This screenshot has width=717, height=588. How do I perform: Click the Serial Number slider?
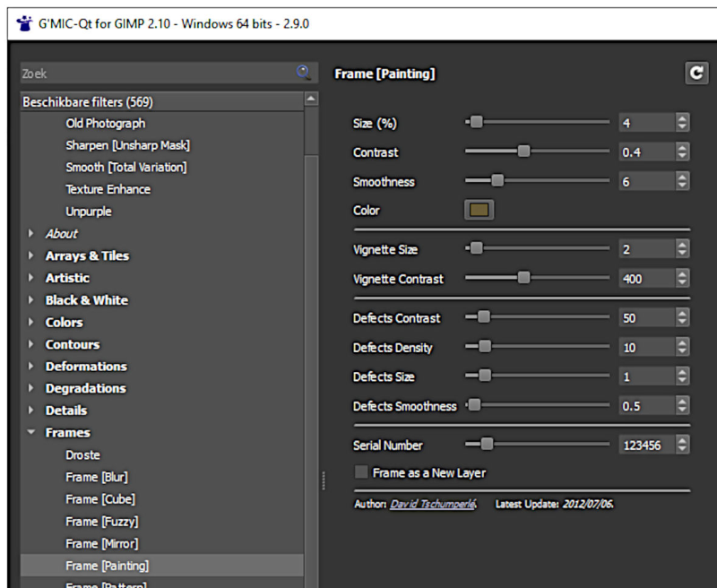537,444
